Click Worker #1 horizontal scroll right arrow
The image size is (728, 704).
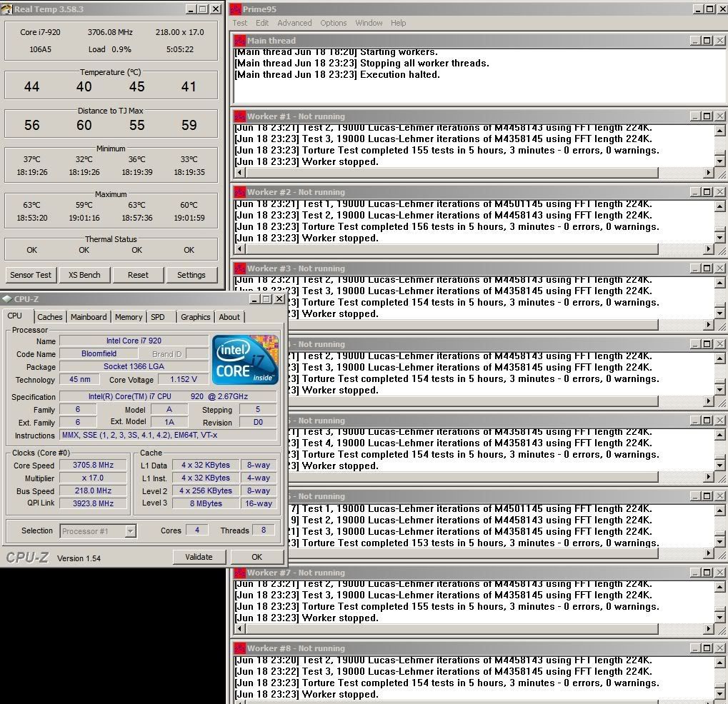click(709, 173)
